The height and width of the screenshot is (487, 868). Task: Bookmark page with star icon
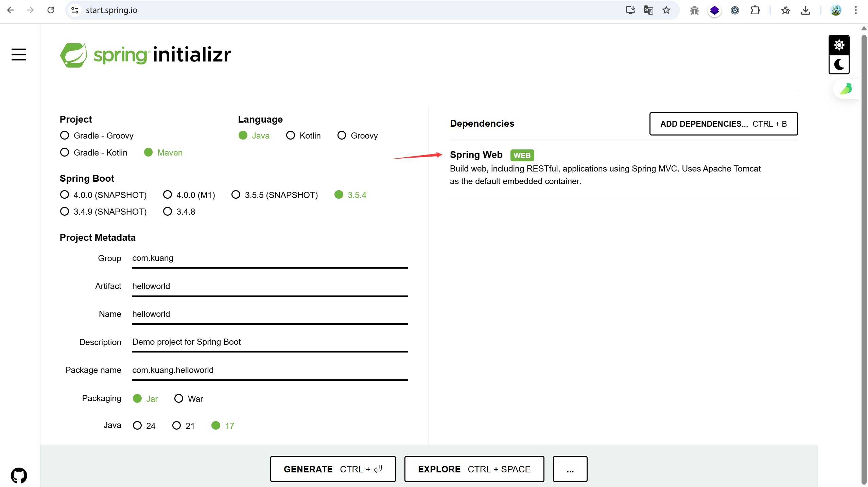point(666,10)
